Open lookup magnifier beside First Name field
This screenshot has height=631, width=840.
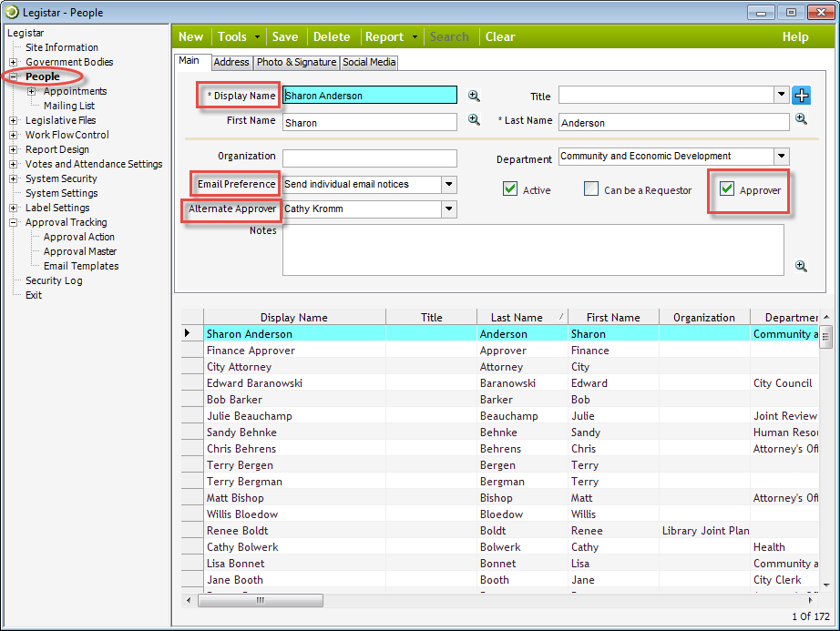pyautogui.click(x=474, y=119)
